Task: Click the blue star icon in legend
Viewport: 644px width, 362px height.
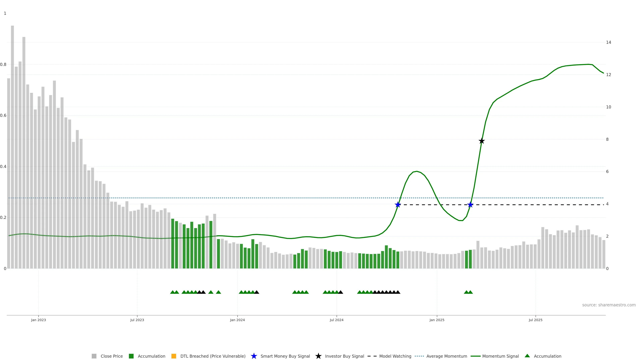Action: click(x=254, y=356)
